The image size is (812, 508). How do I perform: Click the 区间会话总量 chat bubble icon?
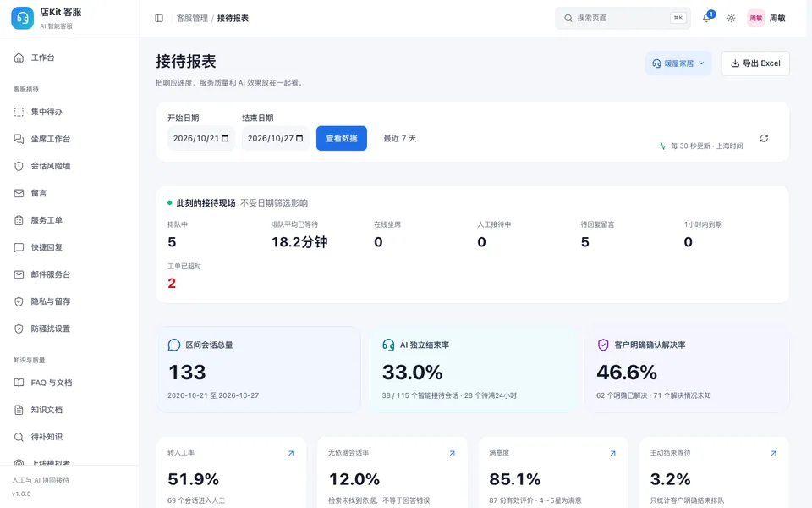[x=174, y=345]
